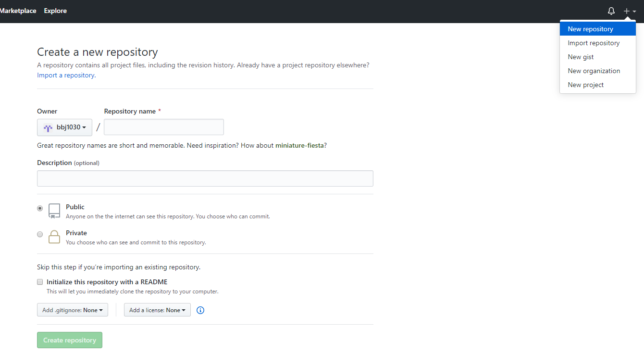Open the Owner bbj1030 dropdown
The height and width of the screenshot is (354, 644).
[x=64, y=127]
